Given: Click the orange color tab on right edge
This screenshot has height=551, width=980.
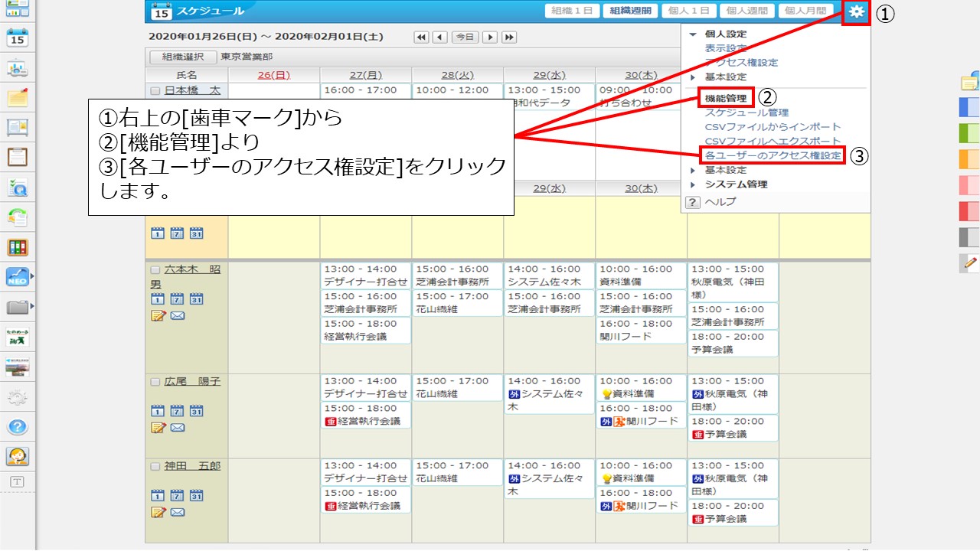Looking at the screenshot, I should [969, 159].
